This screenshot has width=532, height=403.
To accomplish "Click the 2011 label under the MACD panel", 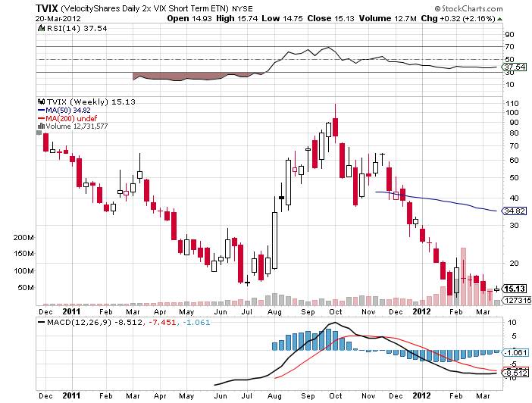I will 71,395.
